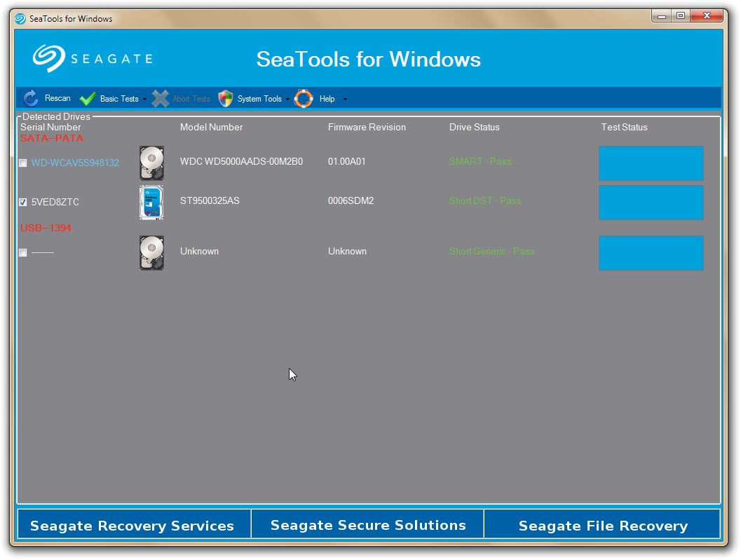This screenshot has height=560, width=741.
Task: Click firmware revision 0006SDM2
Action: click(x=351, y=201)
